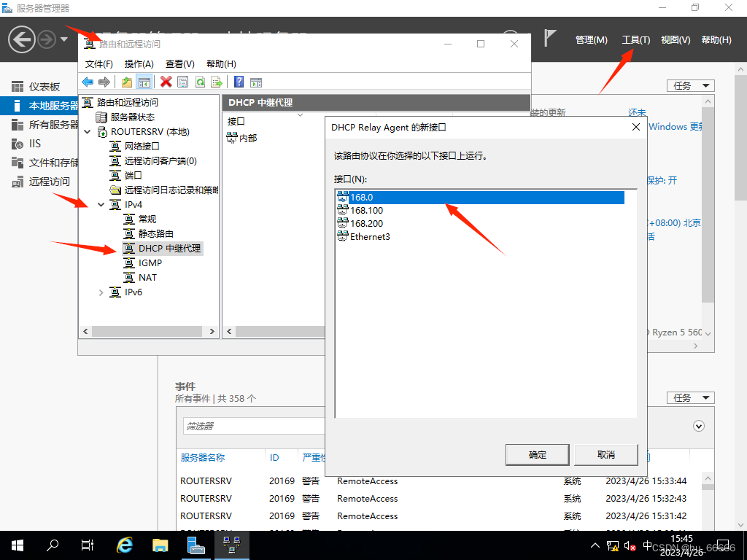Expand the events filter options chevron
This screenshot has width=747, height=560.
pos(698,426)
